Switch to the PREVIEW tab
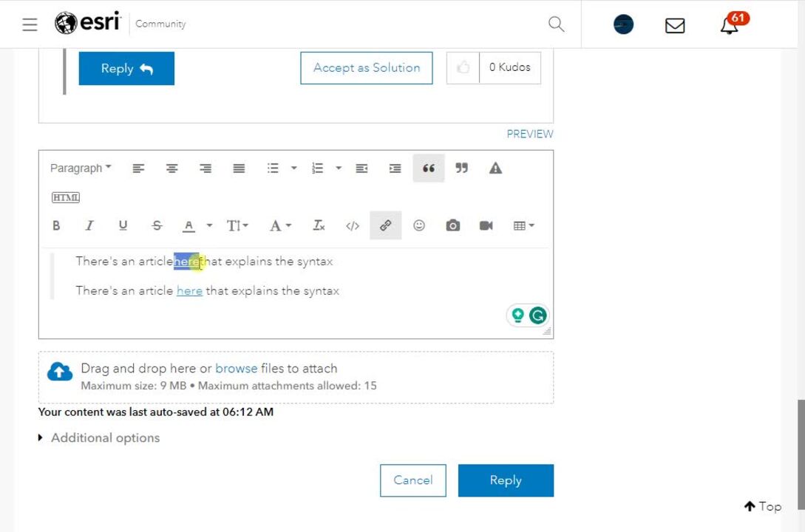 [529, 134]
